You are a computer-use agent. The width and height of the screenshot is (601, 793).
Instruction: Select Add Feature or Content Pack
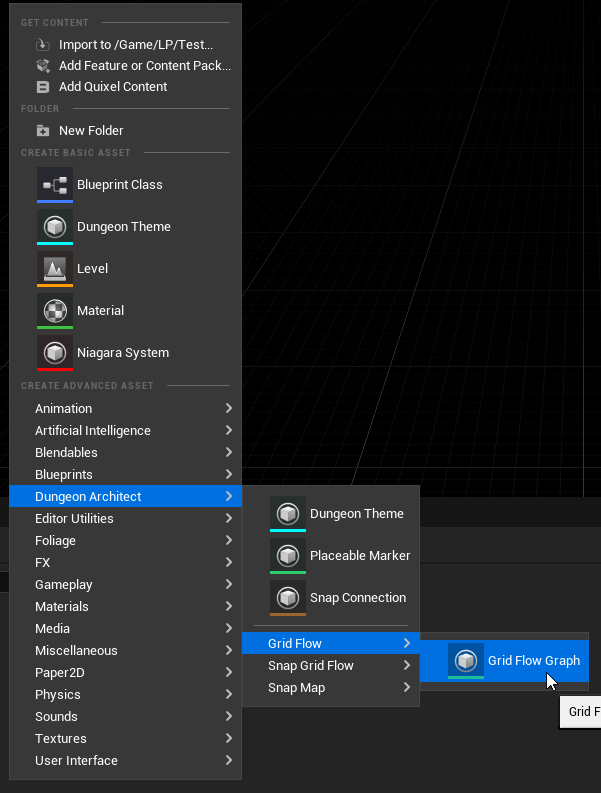pyautogui.click(x=125, y=66)
